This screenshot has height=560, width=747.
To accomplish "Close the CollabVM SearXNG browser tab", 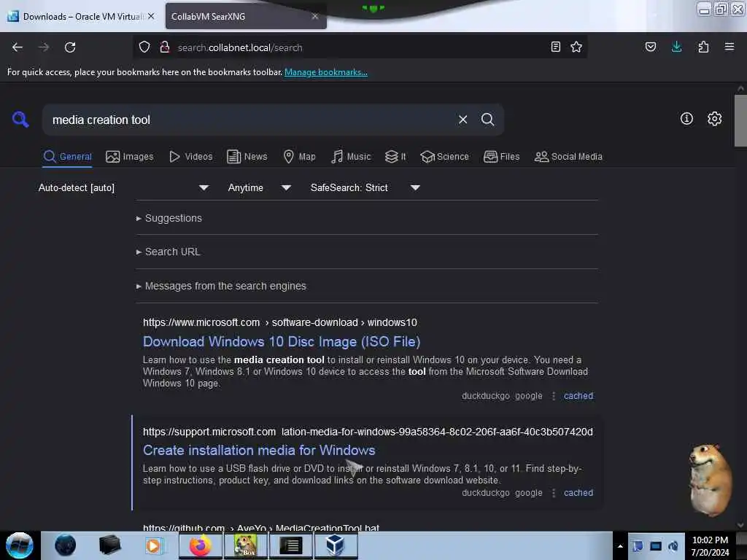I will pos(315,16).
